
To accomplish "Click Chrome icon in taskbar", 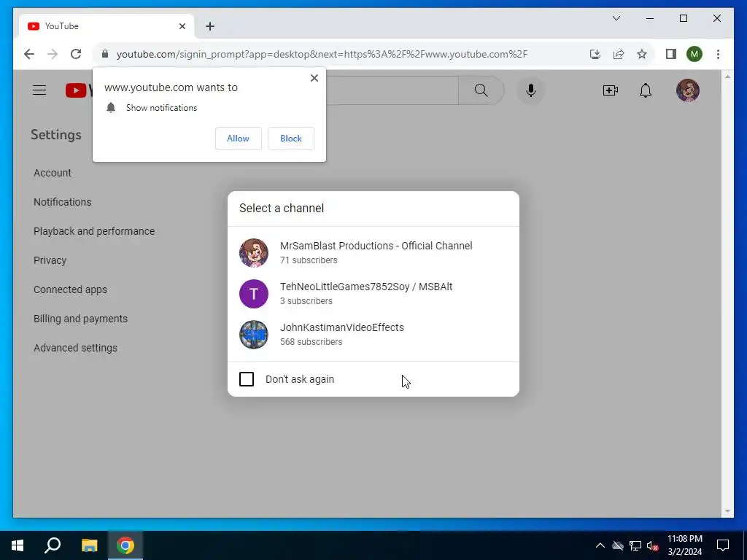I will pyautogui.click(x=125, y=545).
